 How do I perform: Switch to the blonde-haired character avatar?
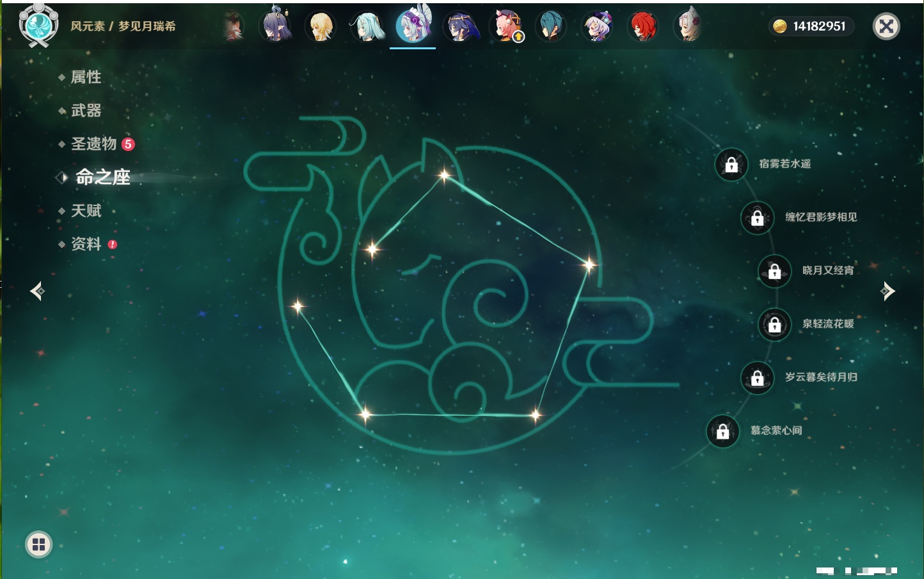(321, 26)
